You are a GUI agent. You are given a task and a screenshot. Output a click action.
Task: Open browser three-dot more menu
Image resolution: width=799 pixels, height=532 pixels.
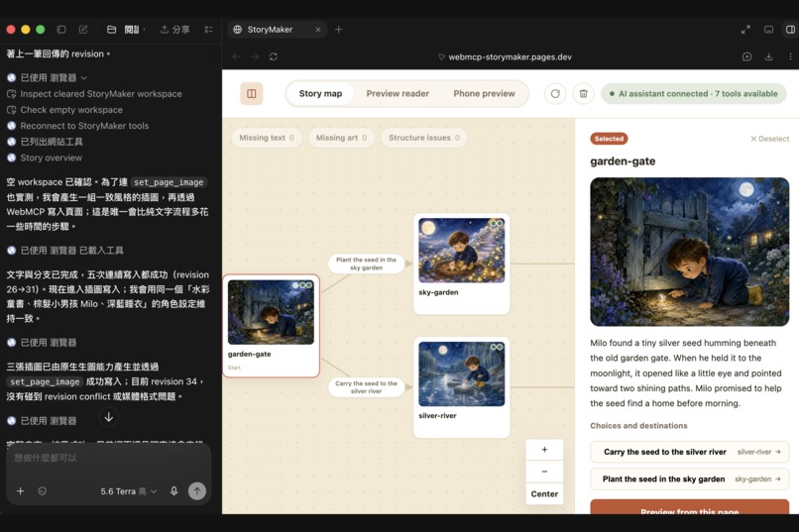(790, 56)
